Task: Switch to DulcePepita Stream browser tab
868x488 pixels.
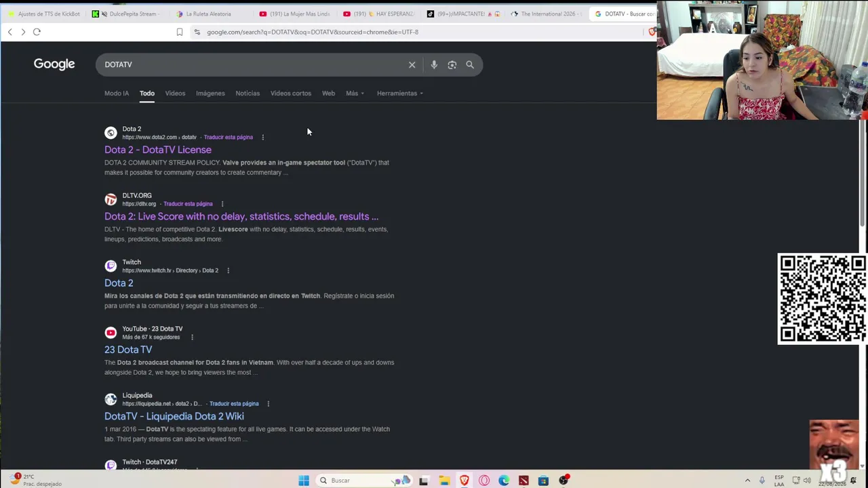Action: tap(127, 14)
